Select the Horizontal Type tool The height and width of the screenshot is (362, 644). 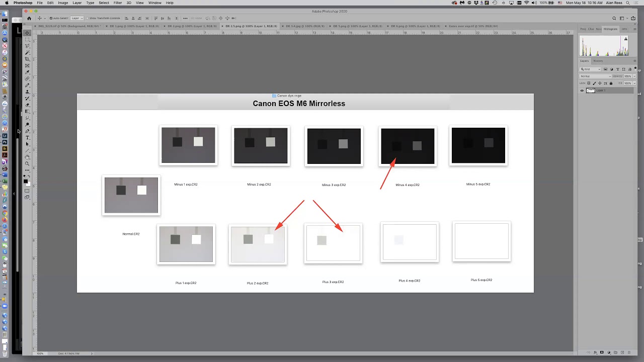click(28, 138)
